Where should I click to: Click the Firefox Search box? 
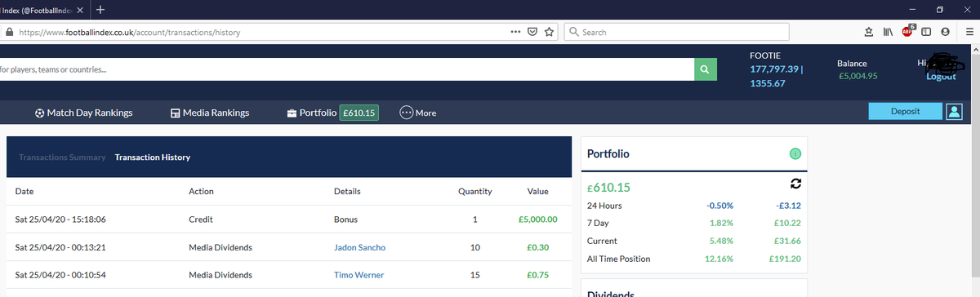(x=677, y=32)
